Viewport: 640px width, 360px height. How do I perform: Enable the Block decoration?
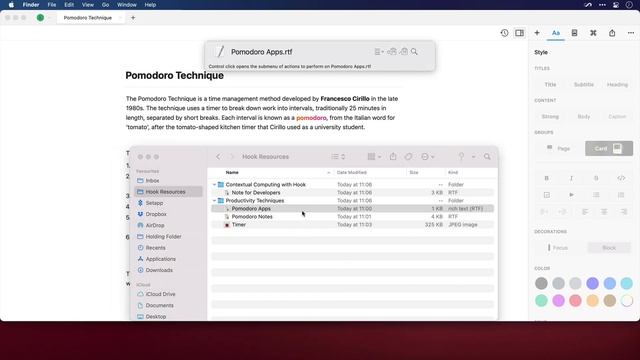click(x=609, y=248)
